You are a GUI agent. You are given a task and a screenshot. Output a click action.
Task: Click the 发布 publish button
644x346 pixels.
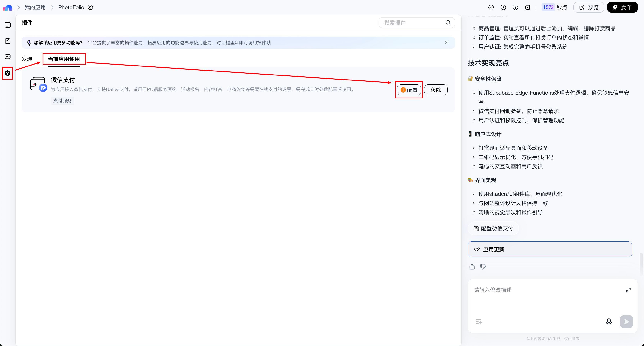pyautogui.click(x=622, y=7)
